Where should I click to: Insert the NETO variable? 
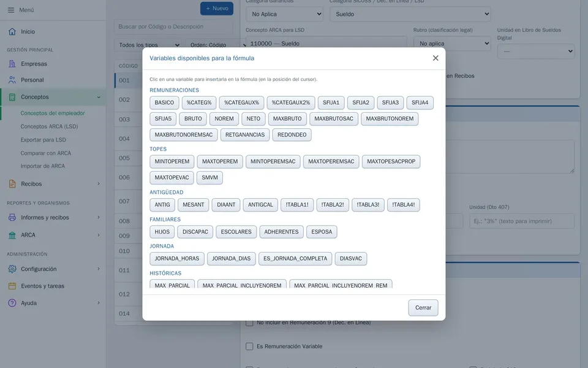253,118
